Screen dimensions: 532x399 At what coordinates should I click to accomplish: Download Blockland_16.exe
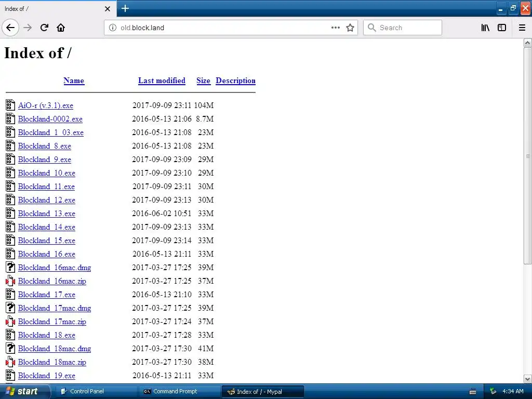pyautogui.click(x=46, y=254)
